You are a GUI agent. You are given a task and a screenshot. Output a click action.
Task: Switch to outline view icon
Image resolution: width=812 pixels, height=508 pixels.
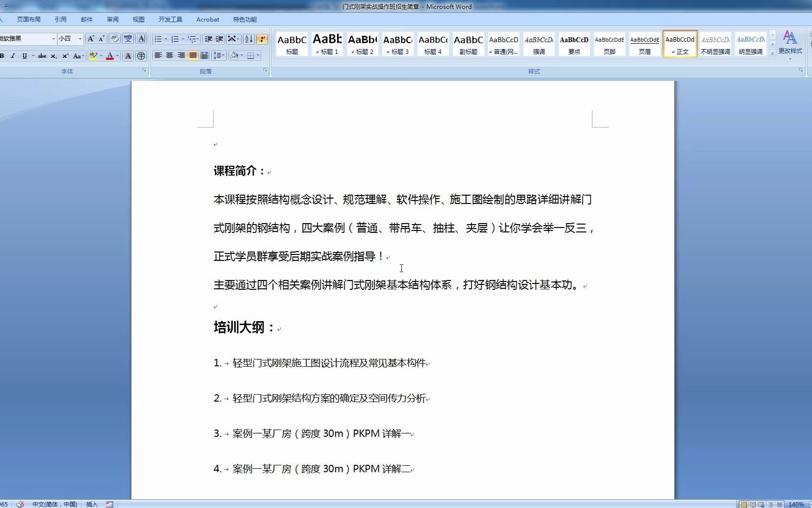(770, 504)
